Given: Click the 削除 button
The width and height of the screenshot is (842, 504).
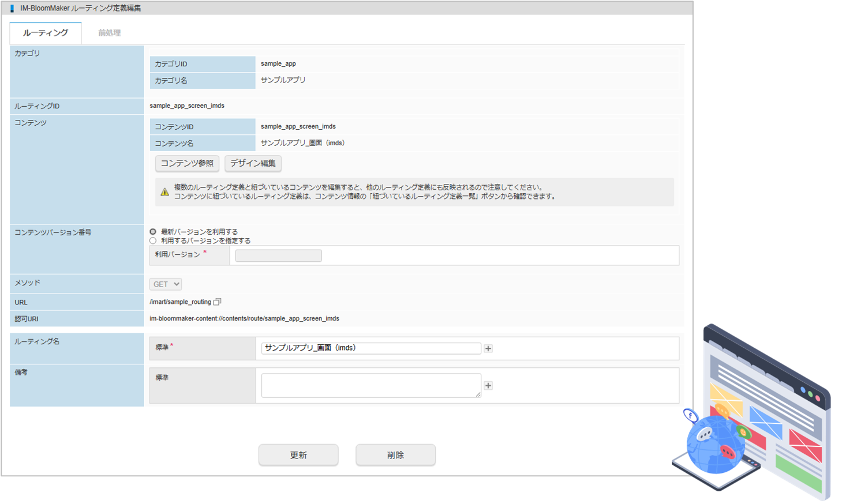Looking at the screenshot, I should (395, 455).
